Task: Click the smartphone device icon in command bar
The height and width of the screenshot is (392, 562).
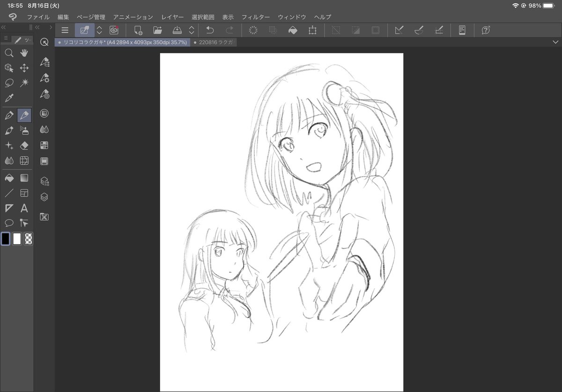Action: tap(462, 30)
